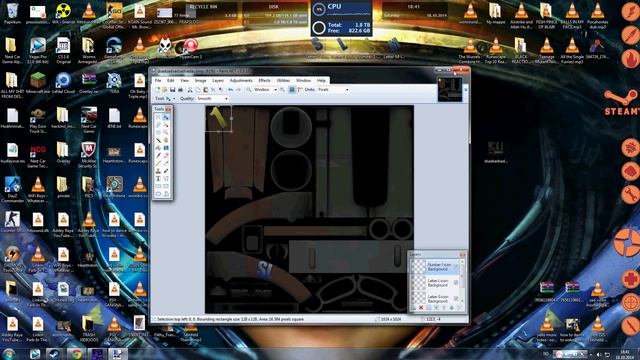Select the Color Picker tool
Screen dimensions: 640x360
(166, 163)
